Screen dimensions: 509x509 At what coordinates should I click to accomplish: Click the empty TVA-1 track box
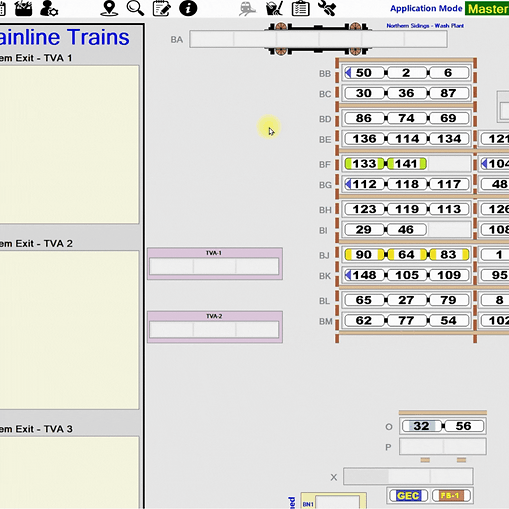(x=214, y=266)
